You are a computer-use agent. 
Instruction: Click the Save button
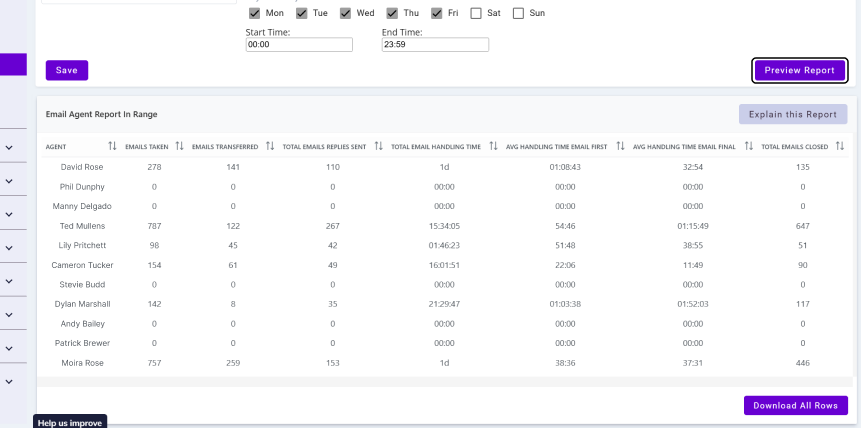(67, 70)
